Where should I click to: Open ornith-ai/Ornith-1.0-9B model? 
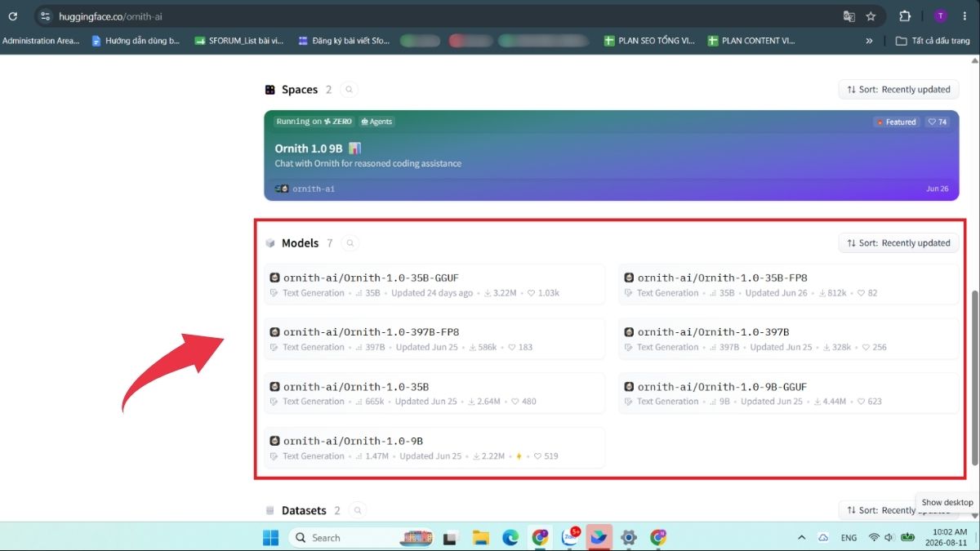434,447
